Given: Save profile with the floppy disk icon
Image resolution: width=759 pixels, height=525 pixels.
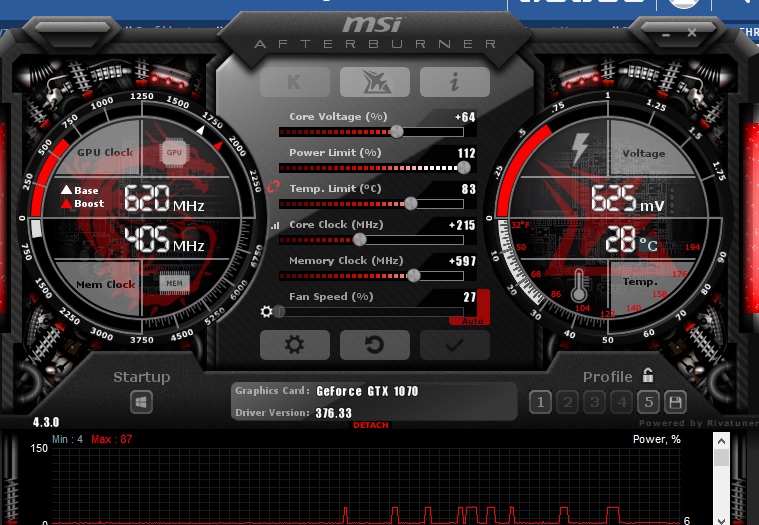Looking at the screenshot, I should tap(675, 402).
